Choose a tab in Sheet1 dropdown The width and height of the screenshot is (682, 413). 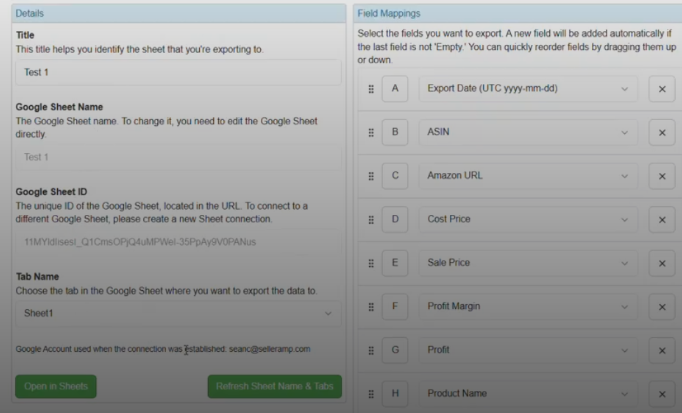178,313
